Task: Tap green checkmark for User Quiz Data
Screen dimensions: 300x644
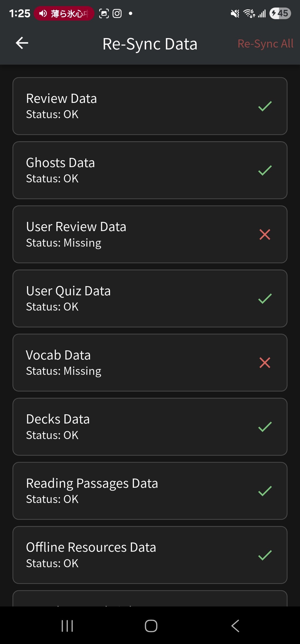Action: [x=265, y=299]
